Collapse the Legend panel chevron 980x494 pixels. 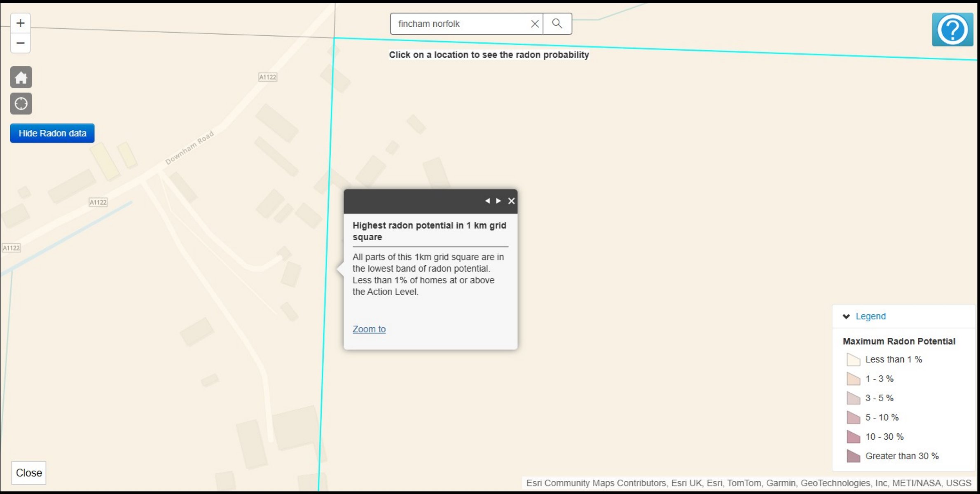(x=846, y=316)
